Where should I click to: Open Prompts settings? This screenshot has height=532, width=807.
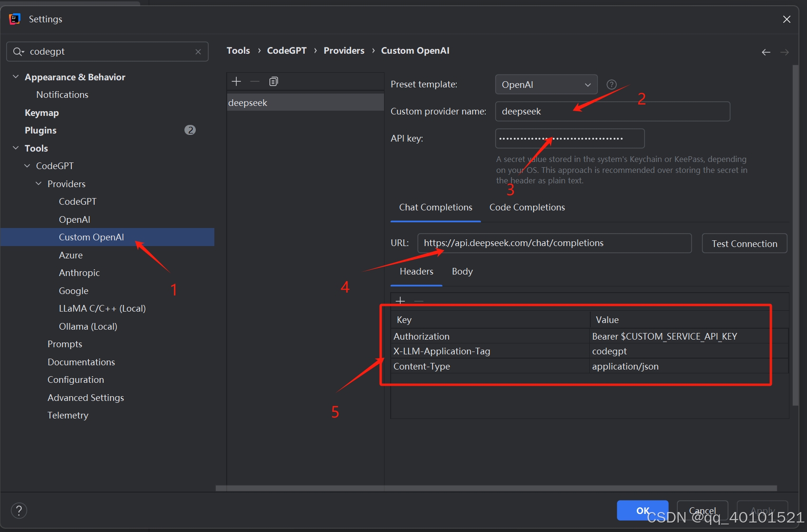[x=65, y=344]
